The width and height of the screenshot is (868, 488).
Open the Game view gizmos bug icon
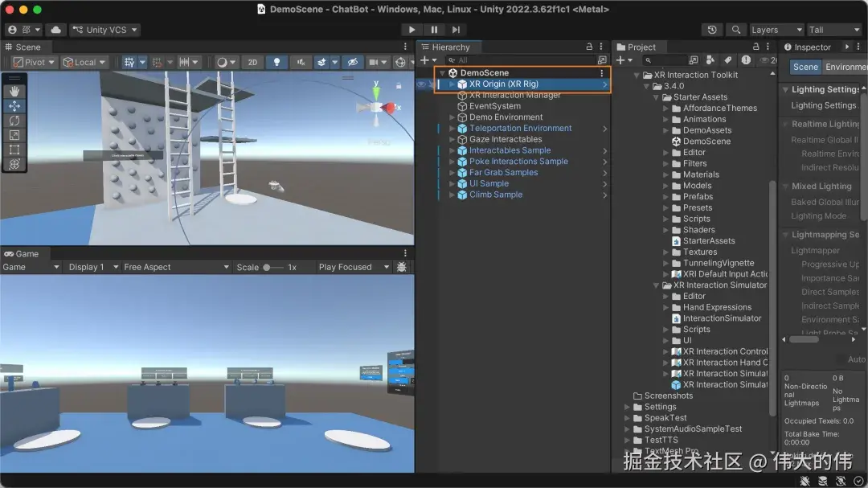[402, 267]
